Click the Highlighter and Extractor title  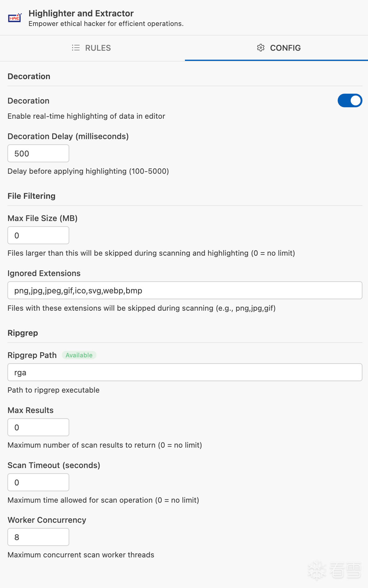[81, 13]
